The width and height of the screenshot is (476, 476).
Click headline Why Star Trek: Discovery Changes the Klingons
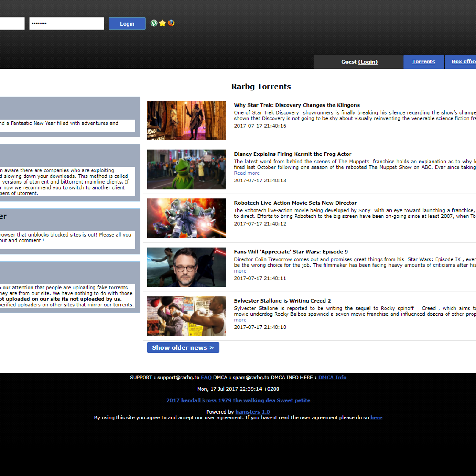(297, 105)
